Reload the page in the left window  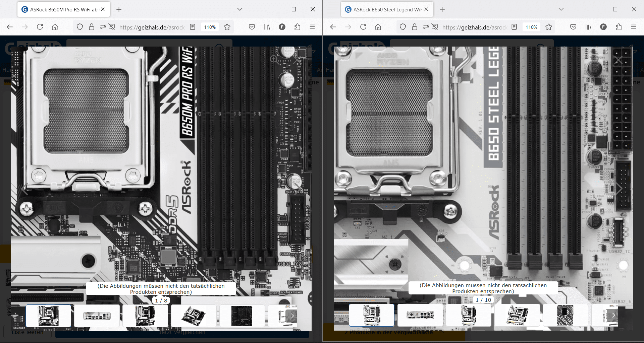(40, 27)
